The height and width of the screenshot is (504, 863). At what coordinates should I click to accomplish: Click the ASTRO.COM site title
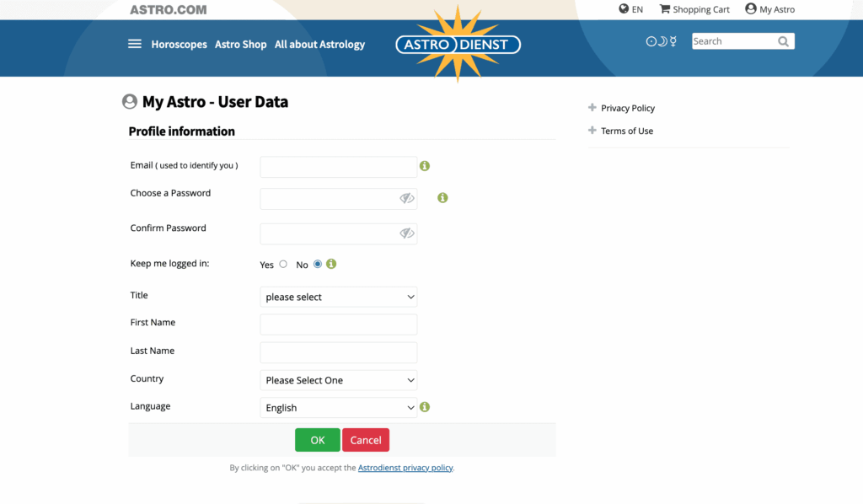point(169,9)
